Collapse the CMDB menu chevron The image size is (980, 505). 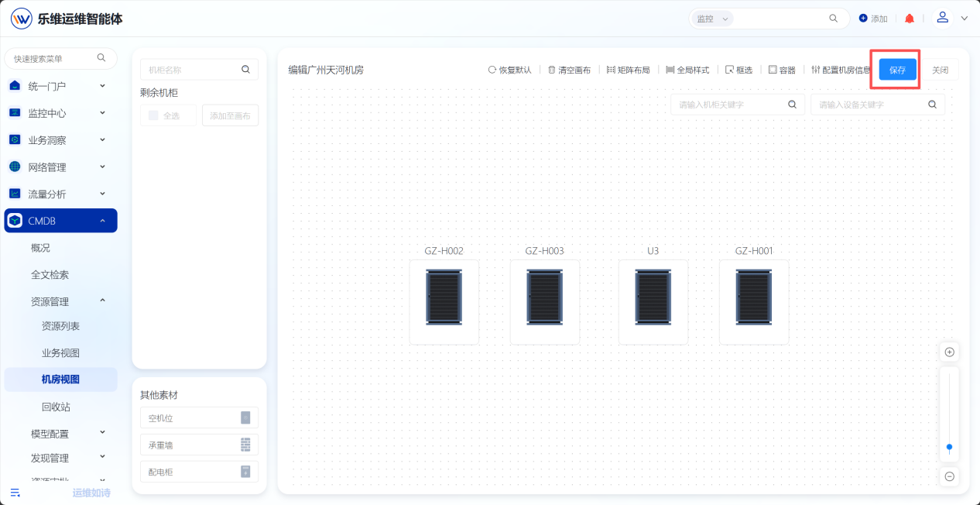tap(103, 221)
